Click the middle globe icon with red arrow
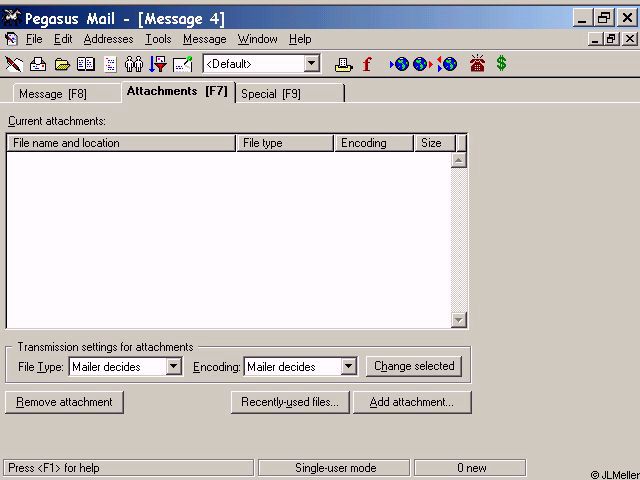The height and width of the screenshot is (480, 640). click(422, 64)
